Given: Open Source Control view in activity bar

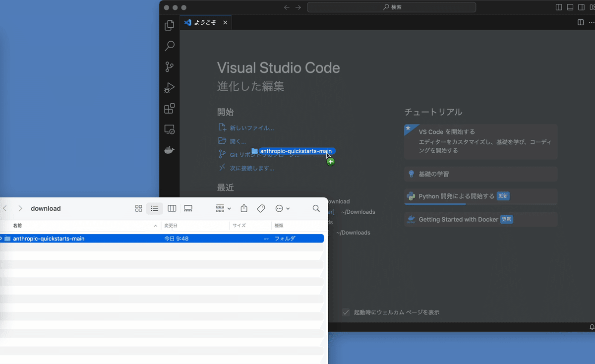Looking at the screenshot, I should point(170,67).
